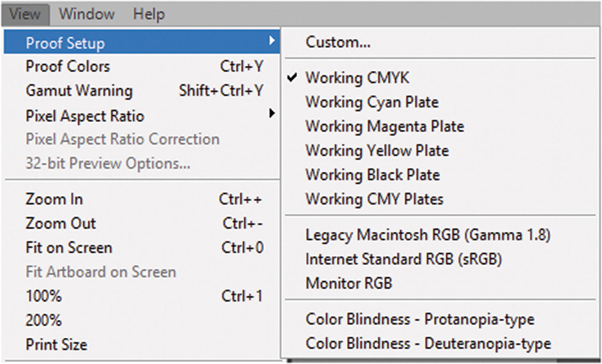Toggle the checked Working CMYK option
The height and width of the screenshot is (364, 602).
[357, 78]
